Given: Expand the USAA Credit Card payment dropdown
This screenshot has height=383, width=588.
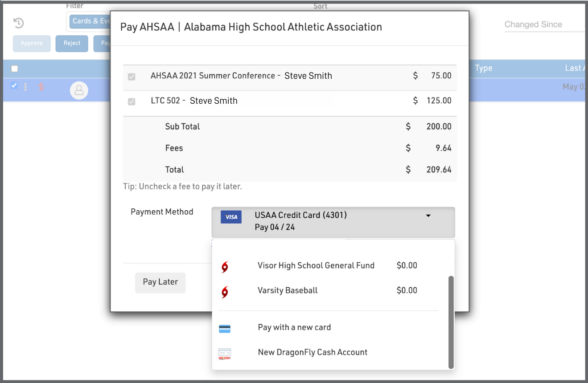Looking at the screenshot, I should pos(428,216).
